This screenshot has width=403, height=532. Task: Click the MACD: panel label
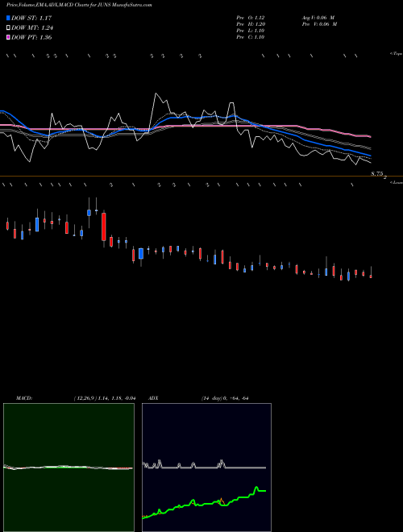pos(24,398)
